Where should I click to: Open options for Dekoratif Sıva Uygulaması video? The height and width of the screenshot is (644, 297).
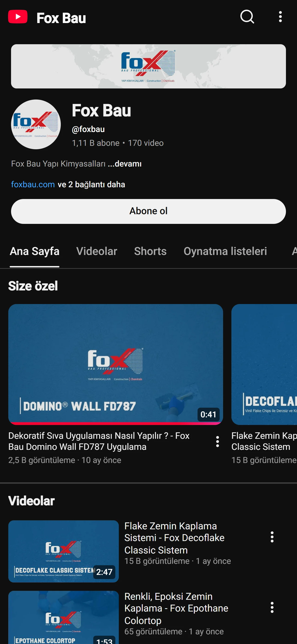tap(218, 442)
